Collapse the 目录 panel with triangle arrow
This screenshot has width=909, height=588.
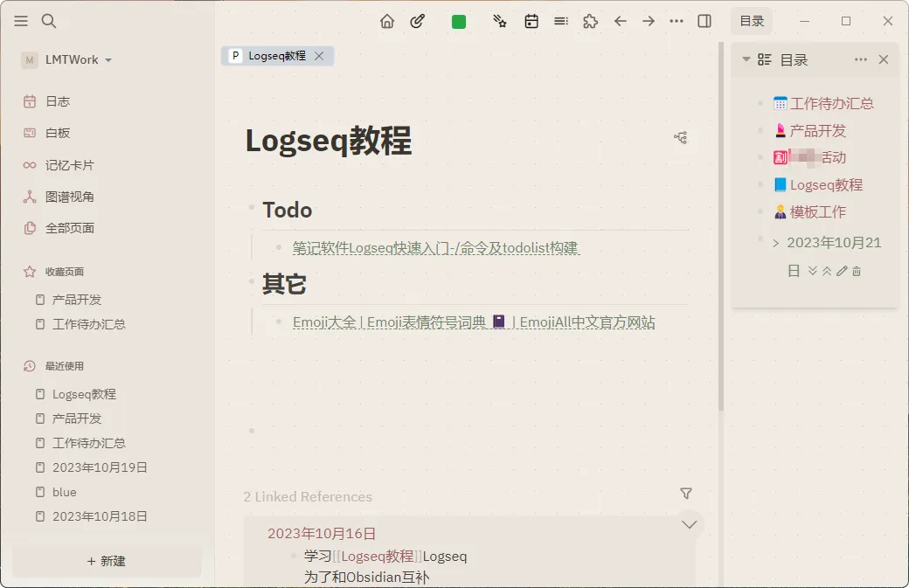coord(746,59)
